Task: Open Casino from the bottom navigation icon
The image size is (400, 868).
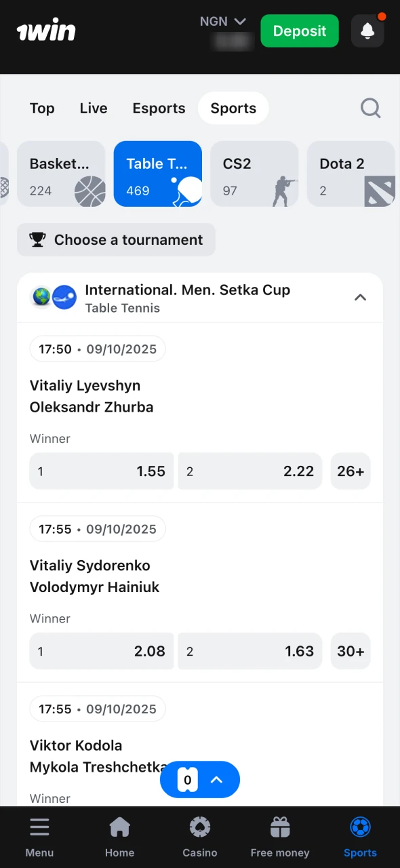Action: point(199,827)
